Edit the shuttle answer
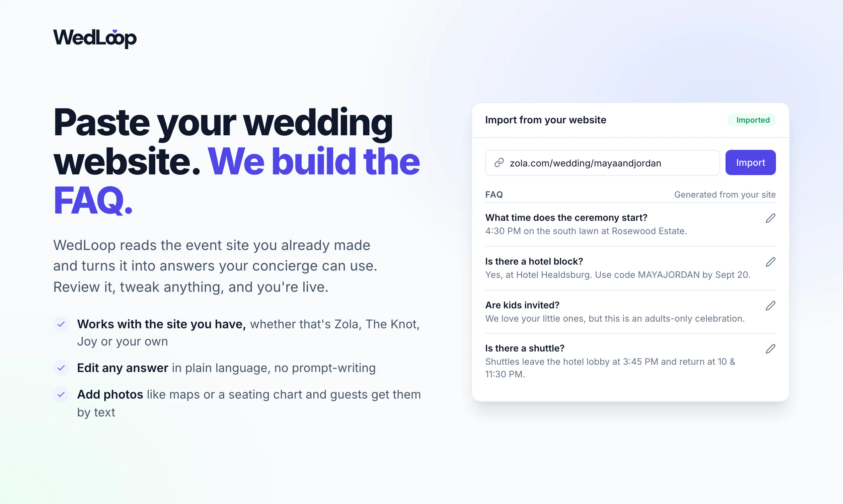 [770, 349]
